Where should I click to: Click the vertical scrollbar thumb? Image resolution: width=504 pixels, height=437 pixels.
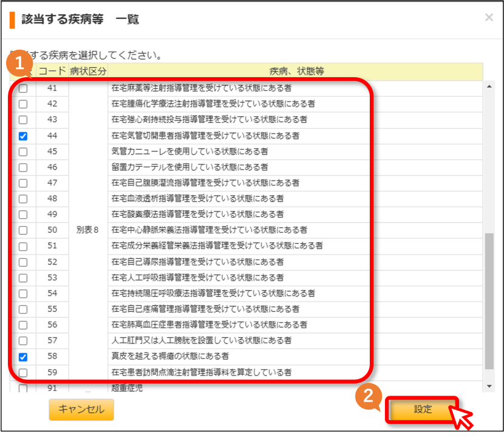(x=489, y=301)
